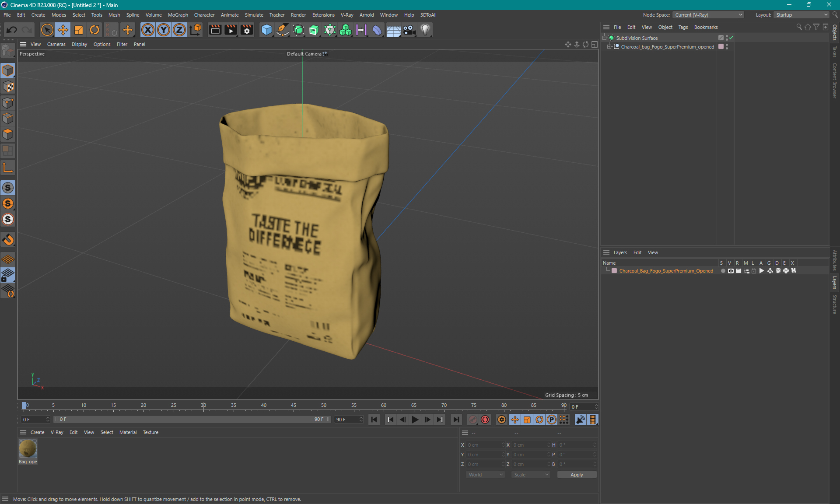Open Object Manager Tags menu
This screenshot has width=840, height=504.
click(683, 27)
